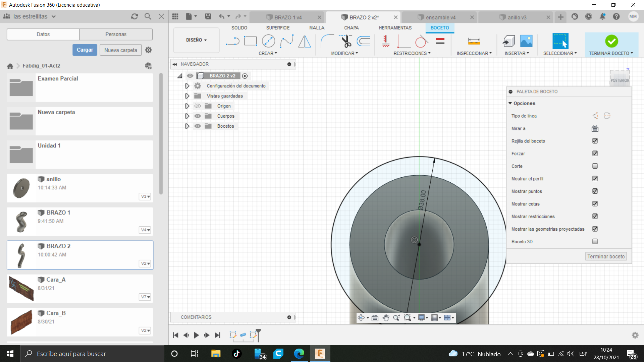
Task: Expand the Bocetos tree node
Action: (x=187, y=126)
